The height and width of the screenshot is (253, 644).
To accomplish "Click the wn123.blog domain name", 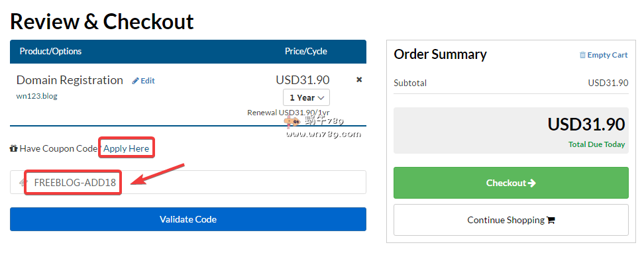I will 36,96.
